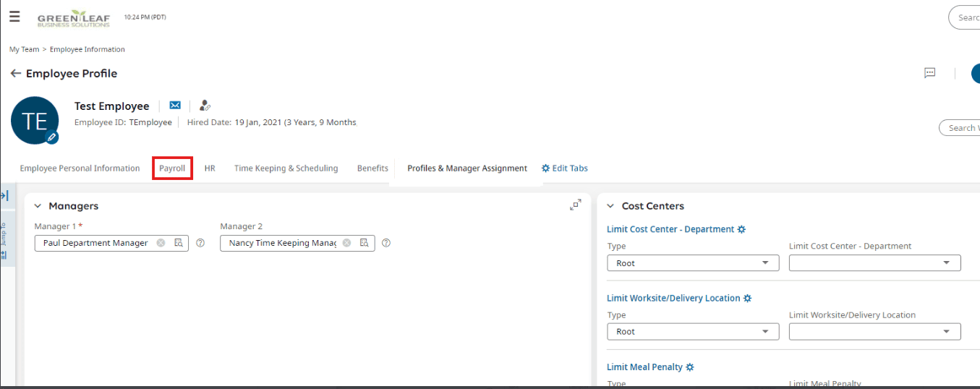Click the Edit Tabs link
Image resolution: width=980 pixels, height=389 pixels.
coord(565,168)
